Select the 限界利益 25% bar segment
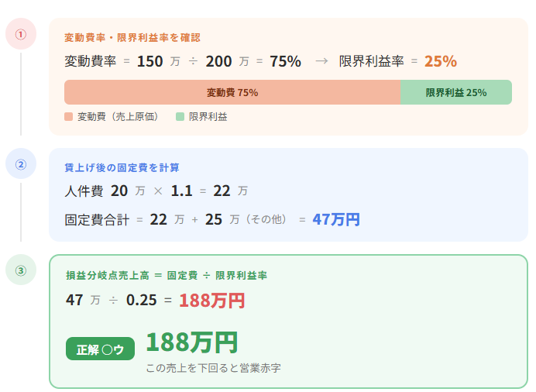Viewport: 536px width, 392px height. (456, 92)
